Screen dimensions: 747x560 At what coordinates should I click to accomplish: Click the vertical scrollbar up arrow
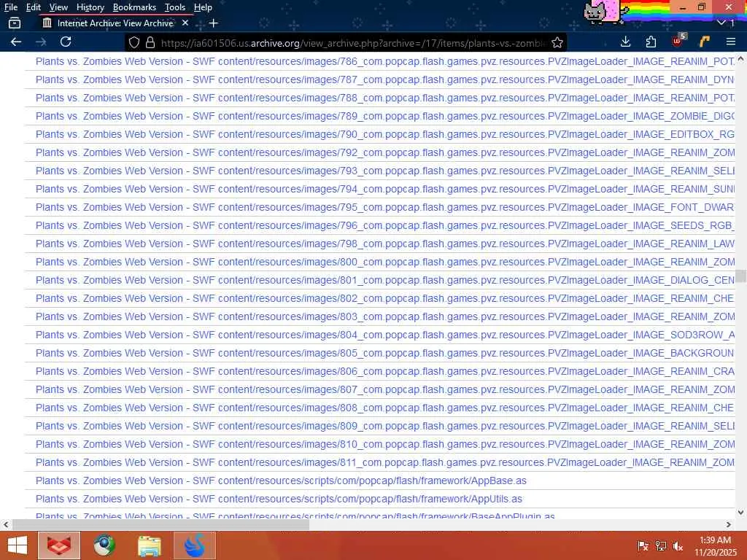pyautogui.click(x=741, y=58)
